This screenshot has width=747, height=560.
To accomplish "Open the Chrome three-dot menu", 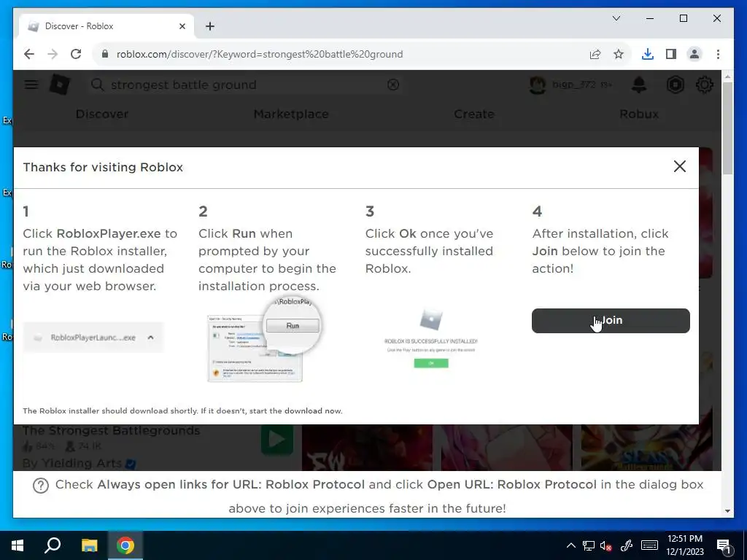I will (718, 54).
